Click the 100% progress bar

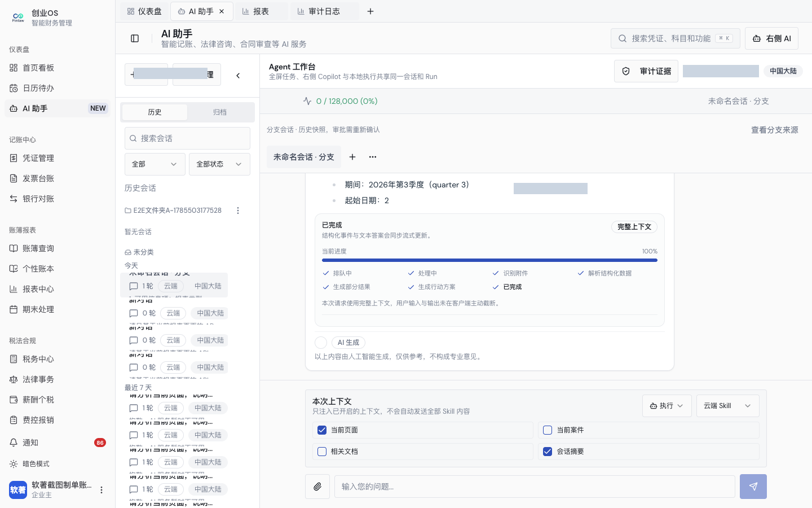point(489,260)
